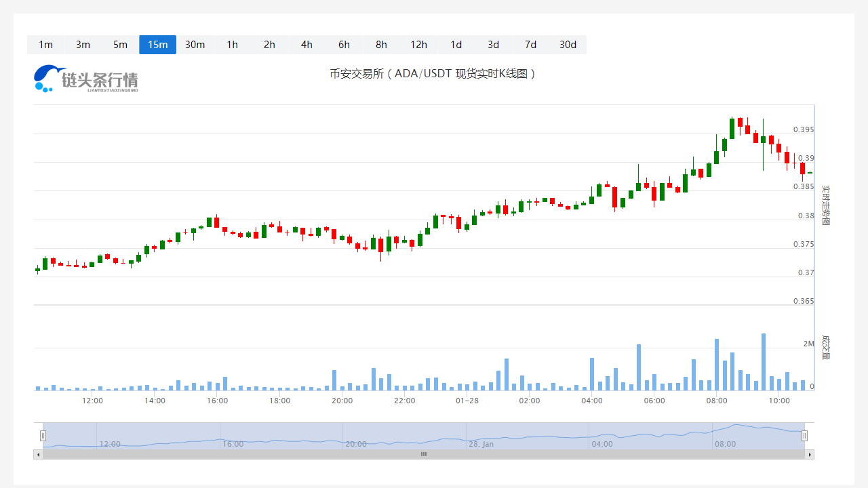Click the ADA/USDT chart title
Viewport: 868px width, 488px height.
[x=433, y=74]
